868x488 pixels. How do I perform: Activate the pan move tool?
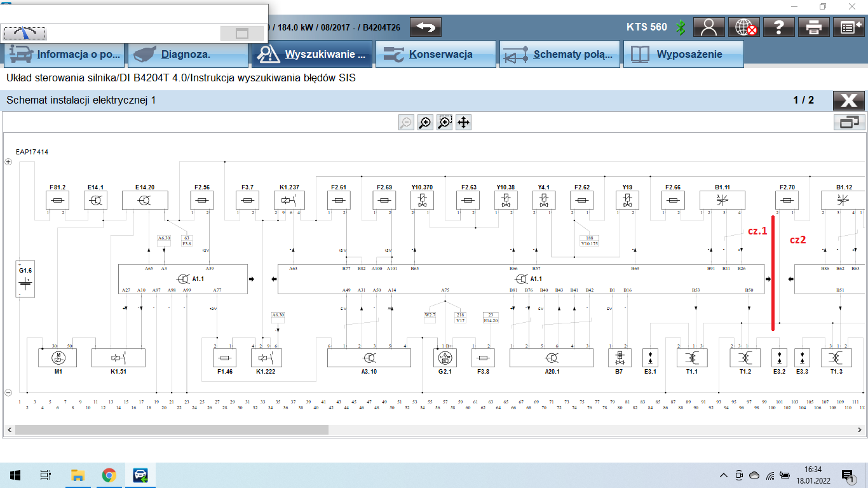point(464,123)
